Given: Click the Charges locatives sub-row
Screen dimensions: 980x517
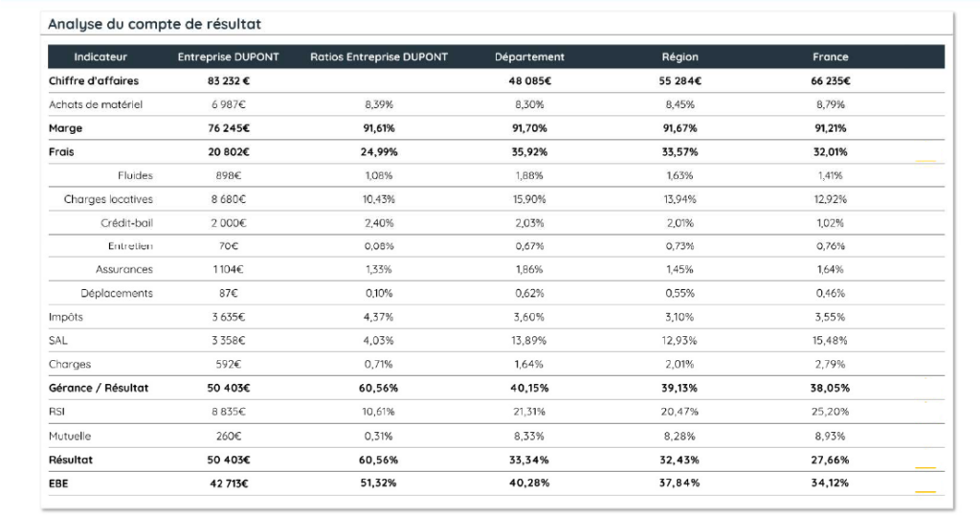Looking at the screenshot, I should pyautogui.click(x=497, y=199).
